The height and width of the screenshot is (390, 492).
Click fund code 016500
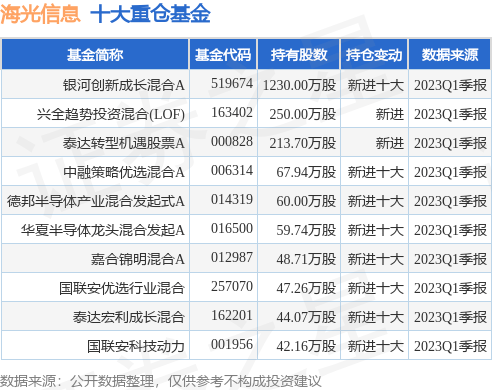(x=232, y=229)
